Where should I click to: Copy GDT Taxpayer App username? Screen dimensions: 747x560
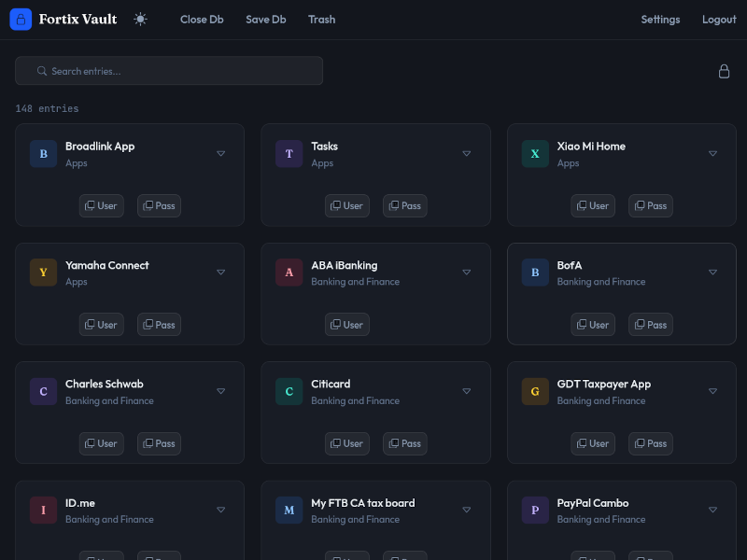pyautogui.click(x=593, y=443)
